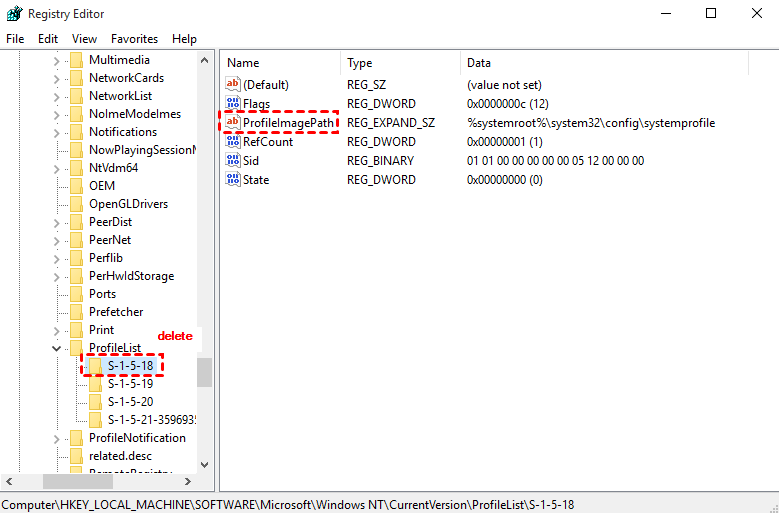Click the RefCount DWORD value icon
This screenshot has height=513, width=779.
pyautogui.click(x=233, y=142)
